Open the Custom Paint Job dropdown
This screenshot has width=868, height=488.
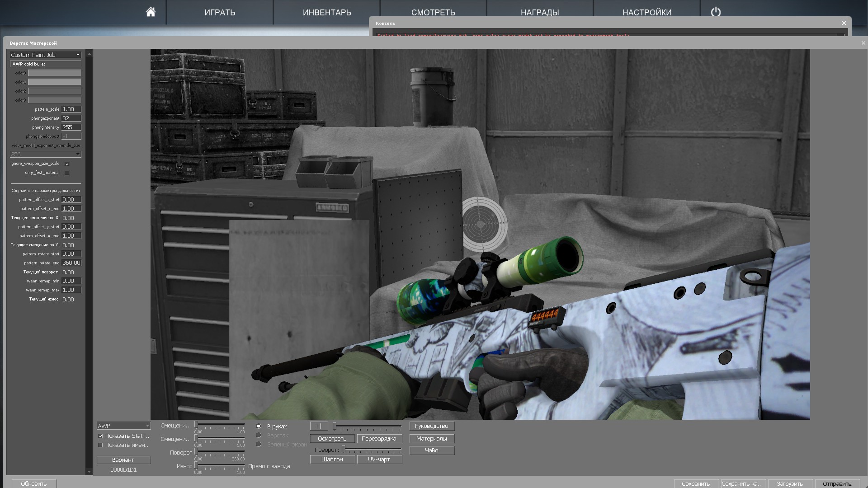point(45,55)
